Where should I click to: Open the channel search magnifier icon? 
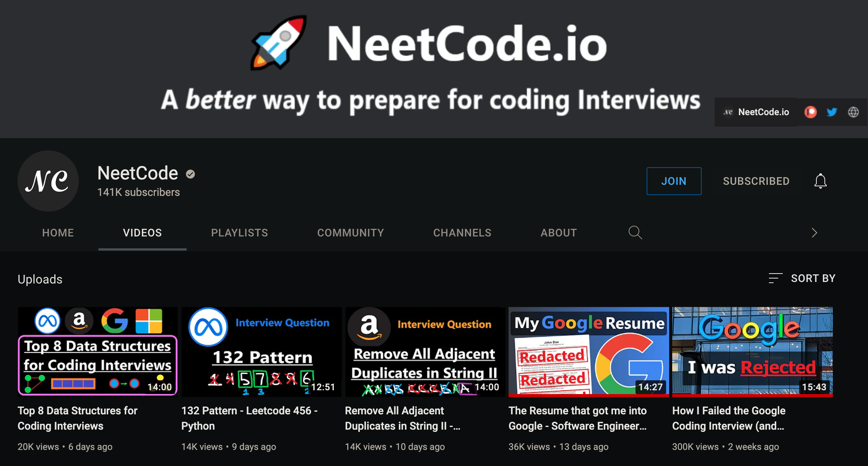tap(635, 232)
